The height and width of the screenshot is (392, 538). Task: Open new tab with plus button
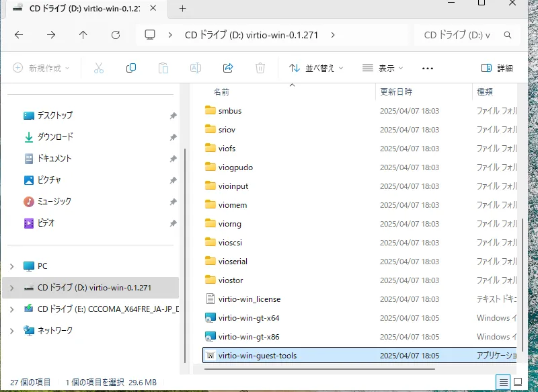[x=182, y=9]
